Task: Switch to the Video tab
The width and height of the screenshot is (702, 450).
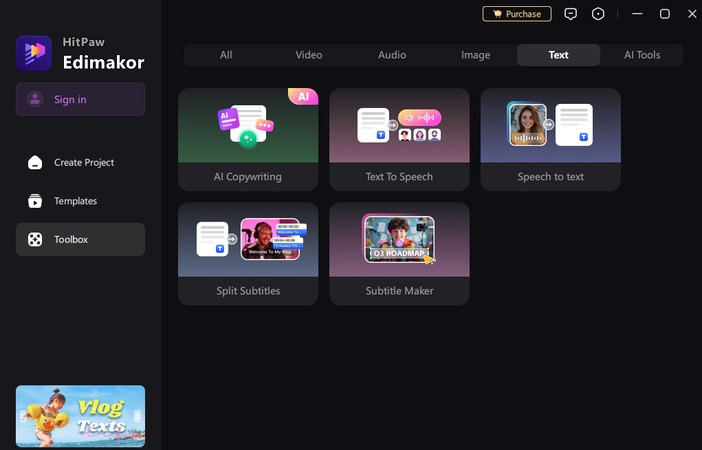Action: click(x=309, y=55)
